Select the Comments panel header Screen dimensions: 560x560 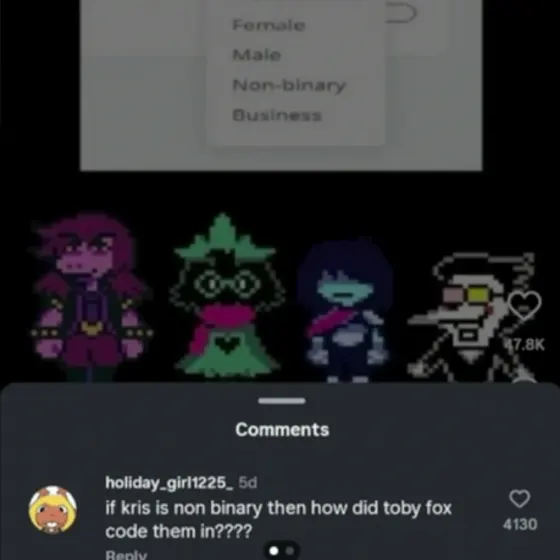(x=282, y=430)
